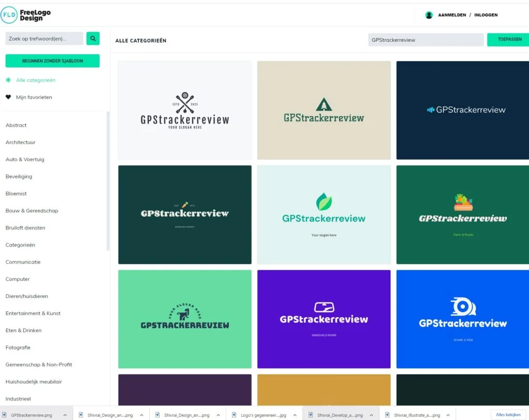
Task: Click the search magnifier icon
Action: coord(93,38)
